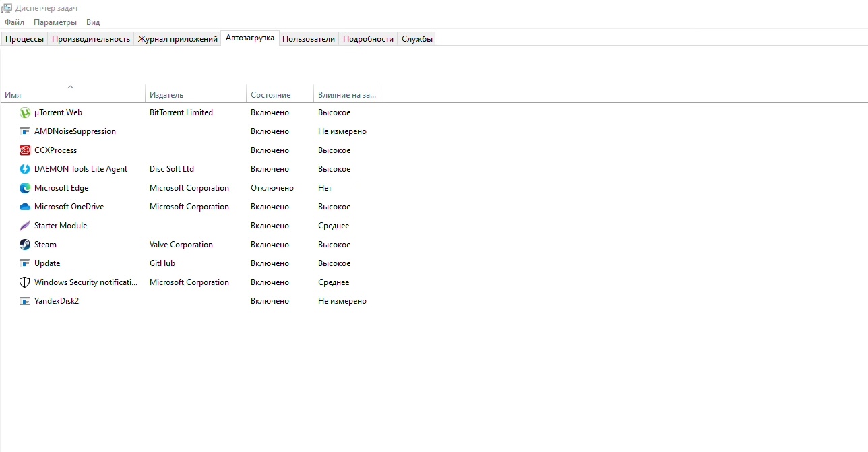Image resolution: width=868 pixels, height=452 pixels.
Task: Click the Microsoft OneDrive cloud icon
Action: tap(25, 207)
